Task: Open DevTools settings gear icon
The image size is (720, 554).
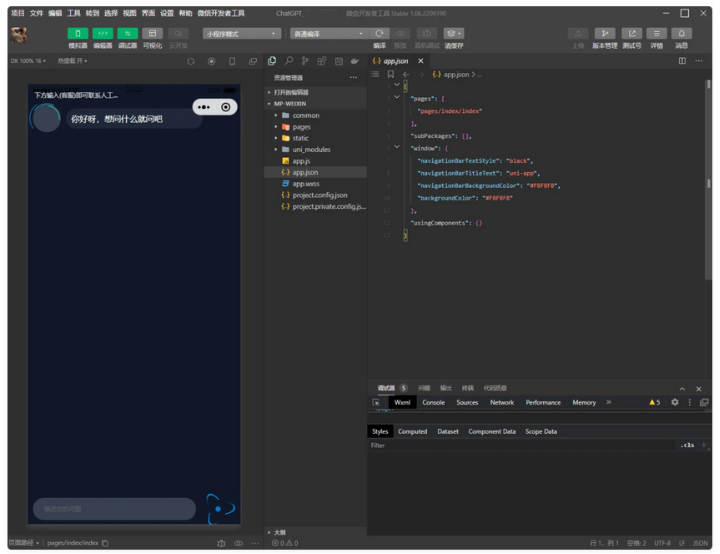Action: click(x=674, y=402)
